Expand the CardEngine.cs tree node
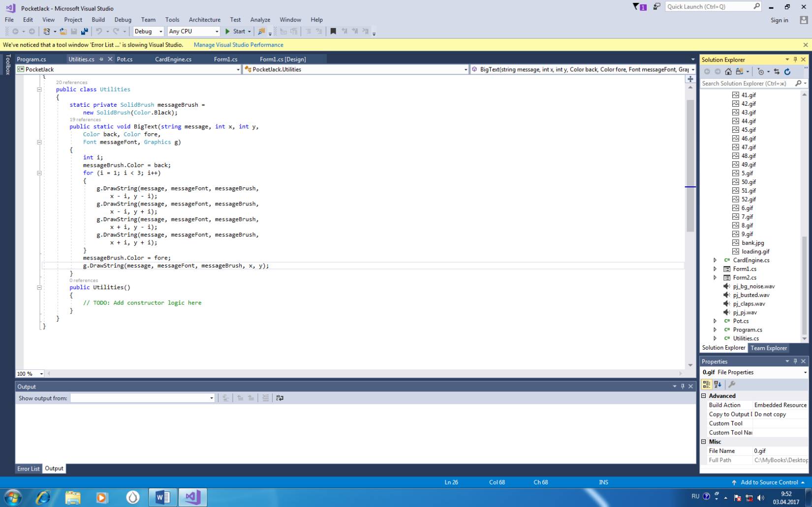The width and height of the screenshot is (812, 507). [715, 260]
